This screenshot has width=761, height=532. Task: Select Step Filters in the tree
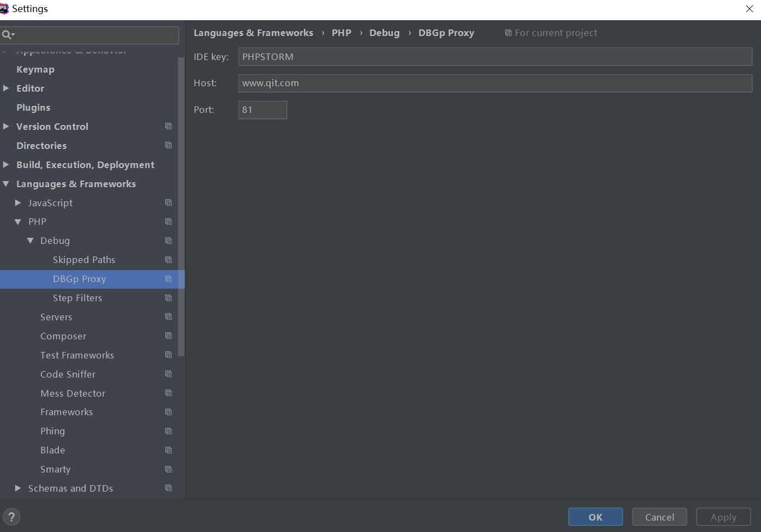[x=77, y=297]
